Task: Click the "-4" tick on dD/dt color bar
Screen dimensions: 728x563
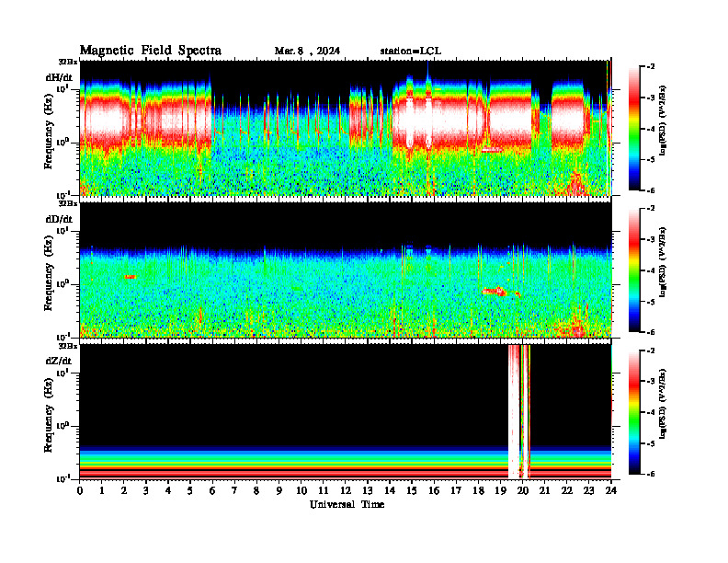Action: click(x=651, y=270)
